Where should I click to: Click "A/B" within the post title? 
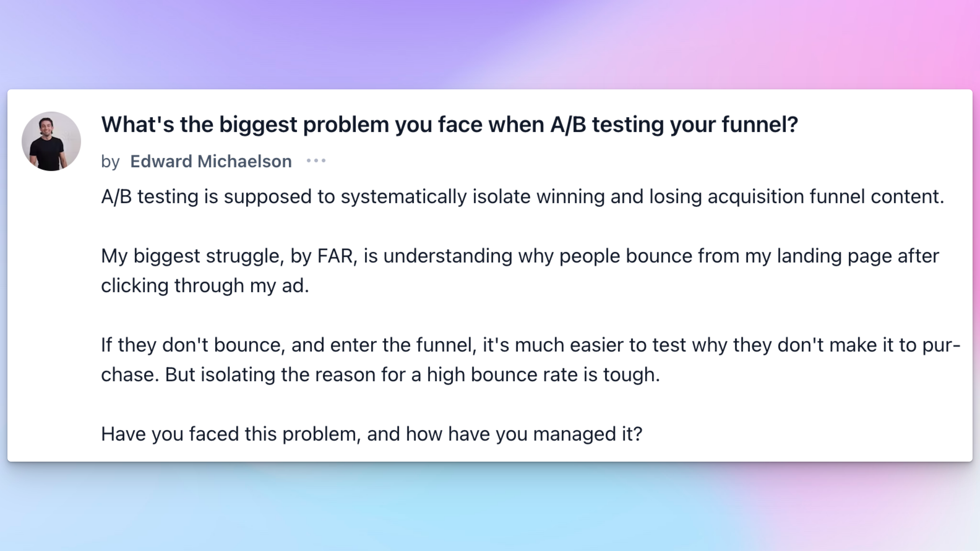tap(568, 124)
